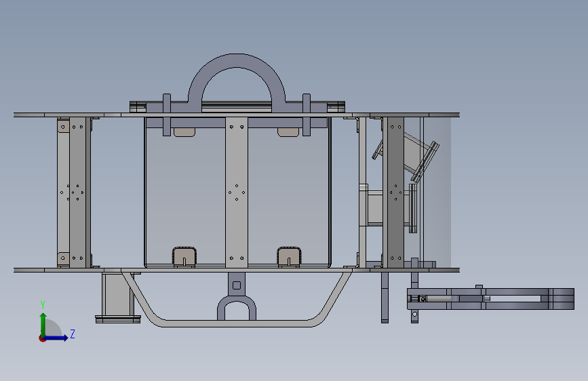
Task: Select the central vertical strut with four holes
Action: click(237, 193)
